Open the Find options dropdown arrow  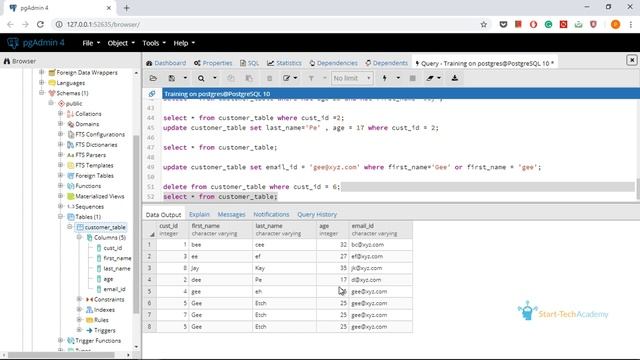pos(215,78)
